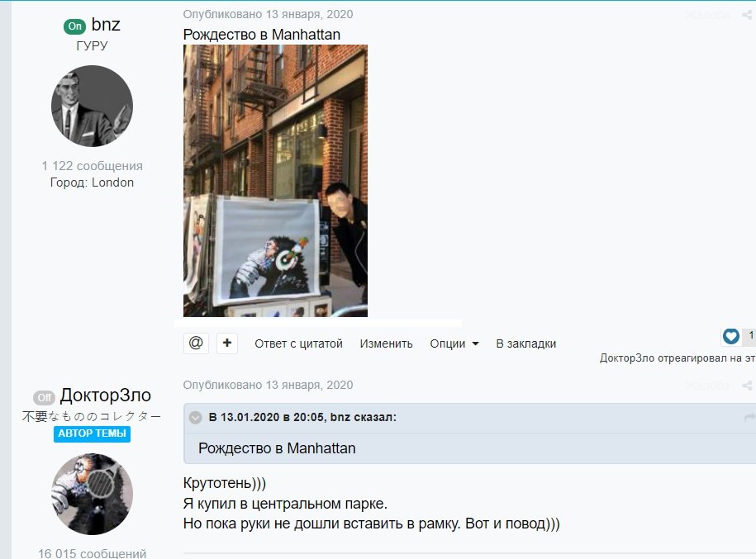Click the reaction count 1
Screen dimensions: 756x559
750,336
